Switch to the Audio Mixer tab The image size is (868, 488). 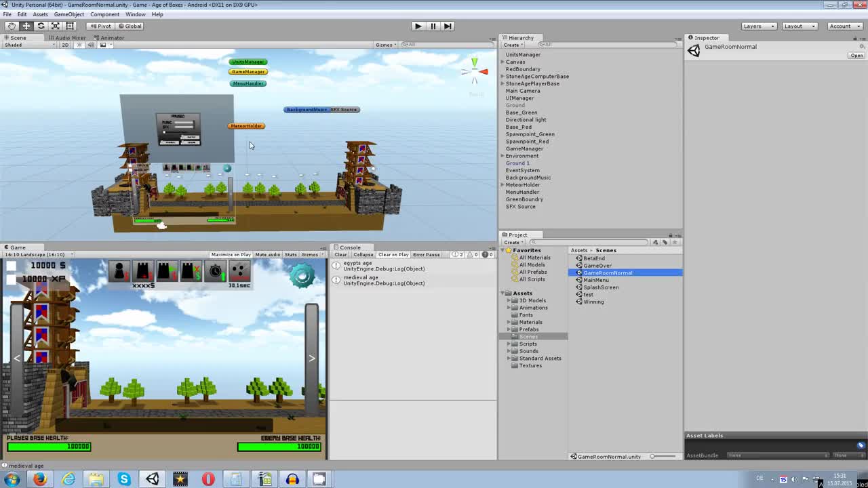[66, 37]
